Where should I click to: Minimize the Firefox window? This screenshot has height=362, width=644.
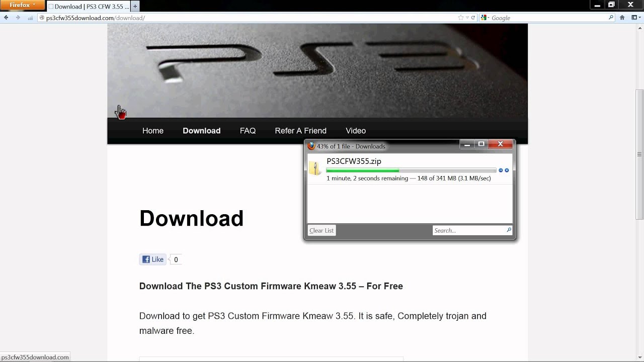point(597,5)
